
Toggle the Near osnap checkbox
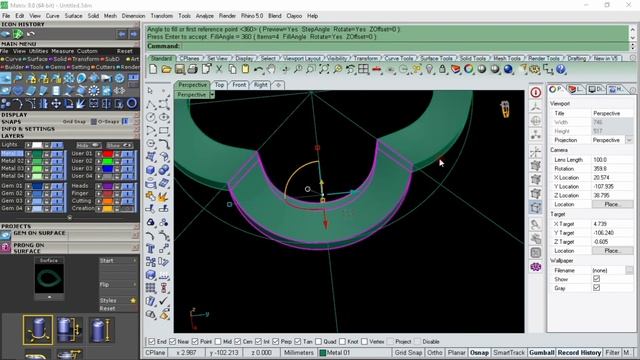[172, 342]
